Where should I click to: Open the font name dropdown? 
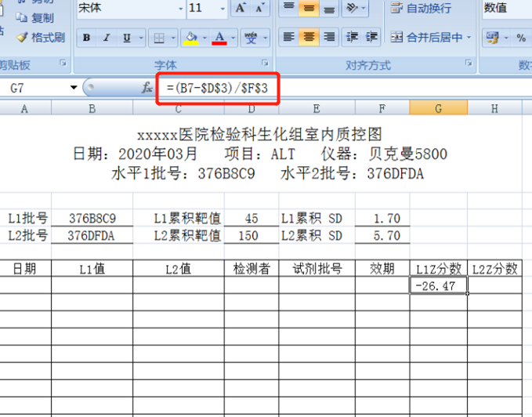click(x=181, y=9)
